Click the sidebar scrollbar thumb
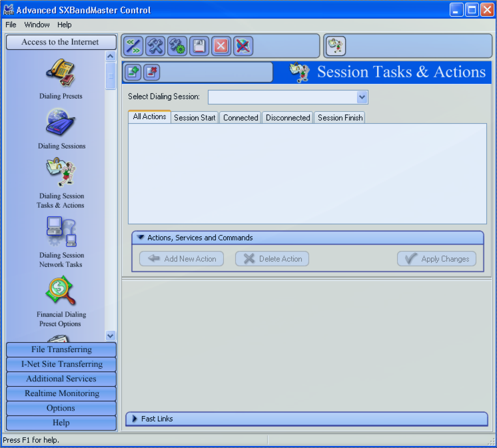The image size is (497, 448). point(111,76)
